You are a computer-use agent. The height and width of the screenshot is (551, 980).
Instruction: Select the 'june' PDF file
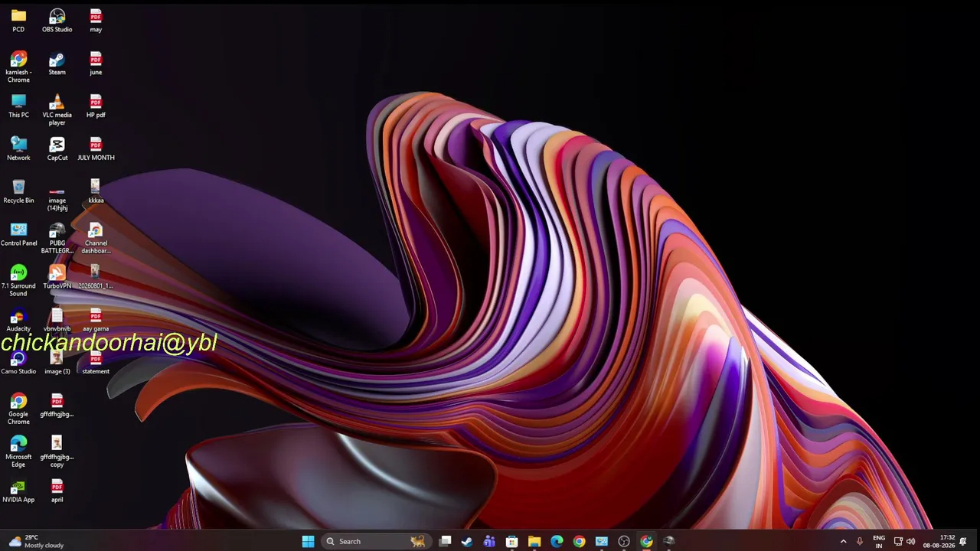(96, 64)
